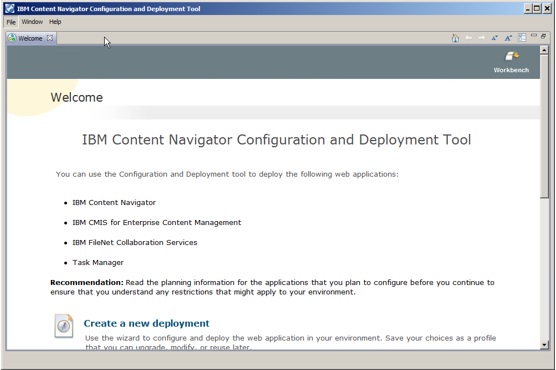Screen dimensions: 556x370
Task: Maximize the application window
Action: coord(537,9)
